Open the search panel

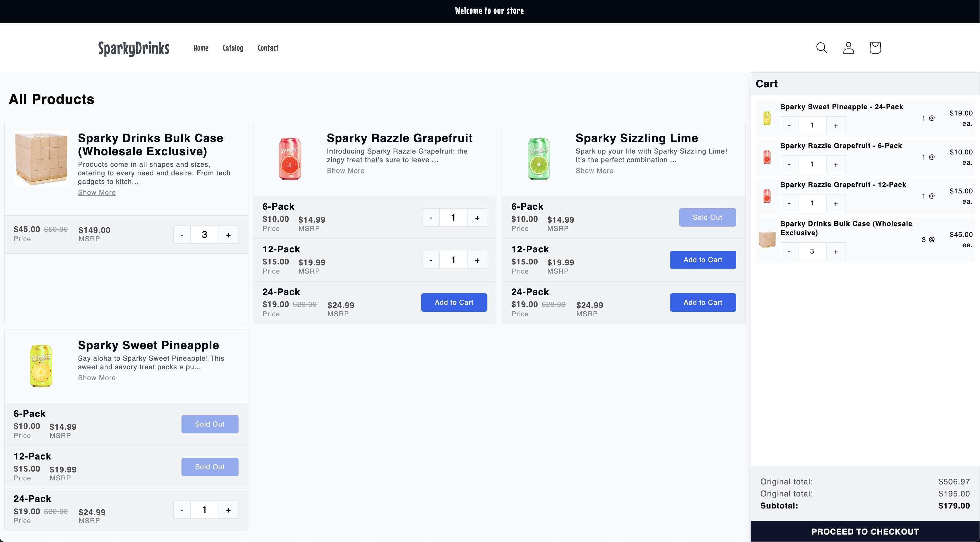pyautogui.click(x=822, y=48)
